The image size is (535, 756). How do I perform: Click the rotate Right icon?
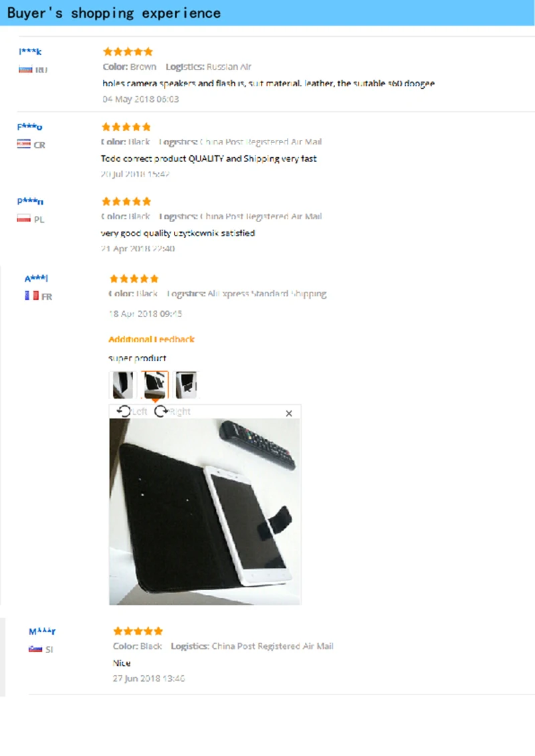[x=161, y=411]
